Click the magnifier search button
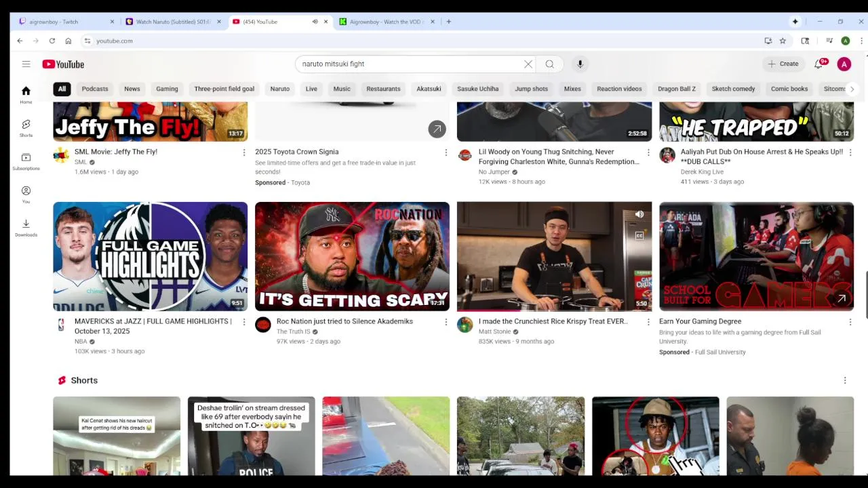 point(549,64)
